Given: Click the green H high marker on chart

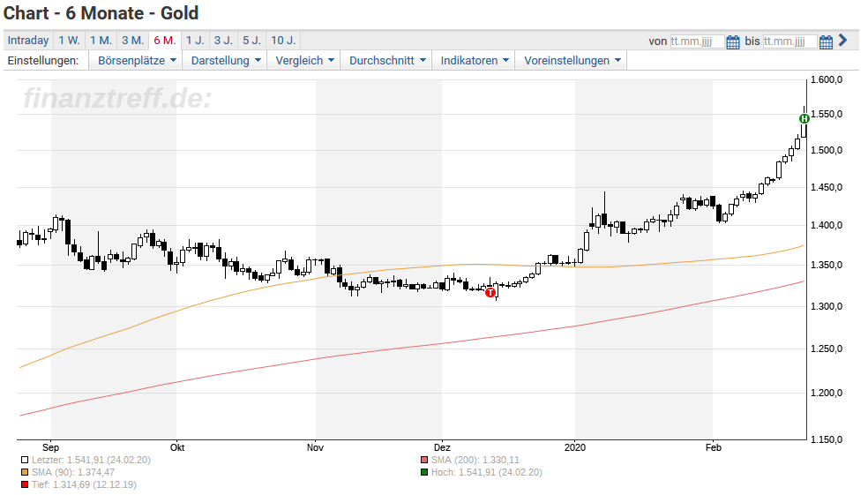Looking at the screenshot, I should click(804, 118).
